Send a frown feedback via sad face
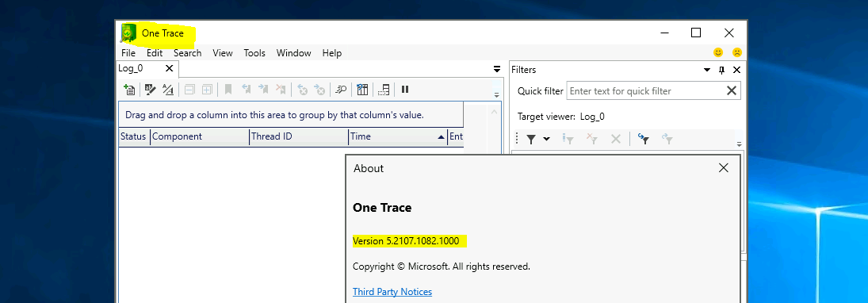The image size is (868, 303). point(736,52)
